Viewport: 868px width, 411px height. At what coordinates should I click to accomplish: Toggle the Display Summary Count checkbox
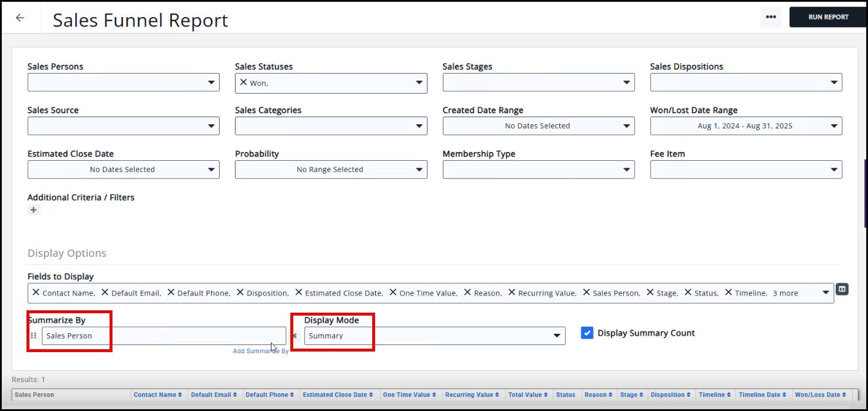pyautogui.click(x=587, y=333)
